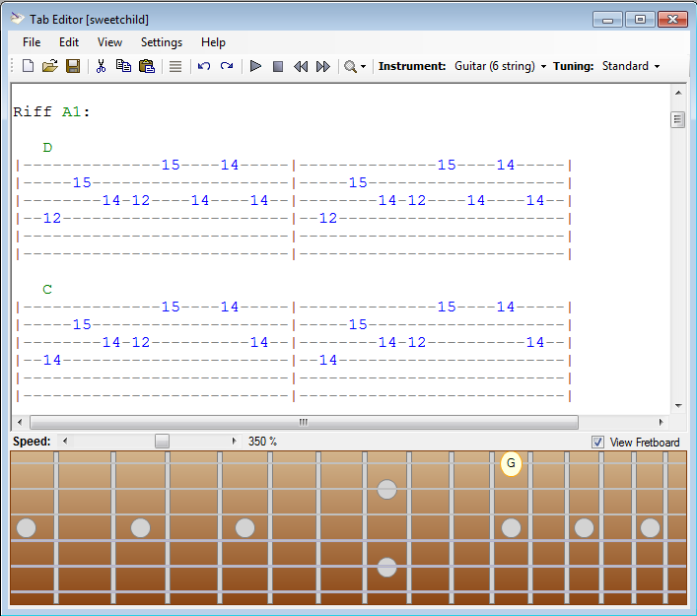Open the Settings menu

coord(162,42)
